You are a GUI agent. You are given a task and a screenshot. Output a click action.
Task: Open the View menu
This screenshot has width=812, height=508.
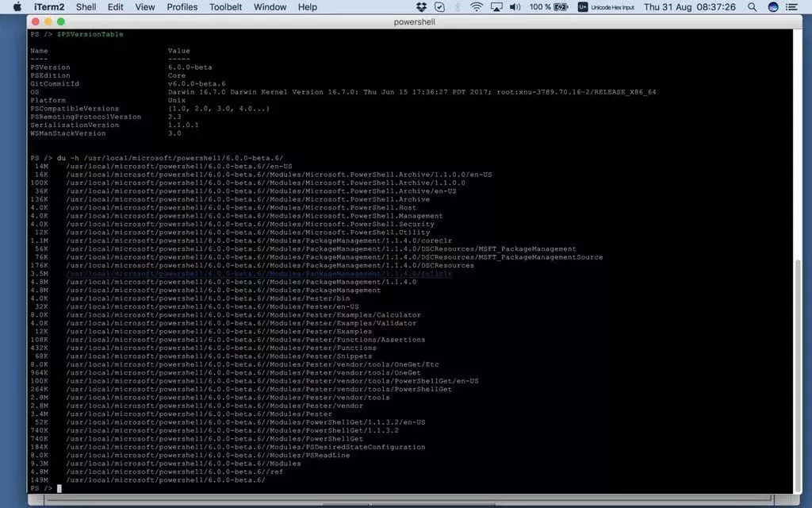145,6
